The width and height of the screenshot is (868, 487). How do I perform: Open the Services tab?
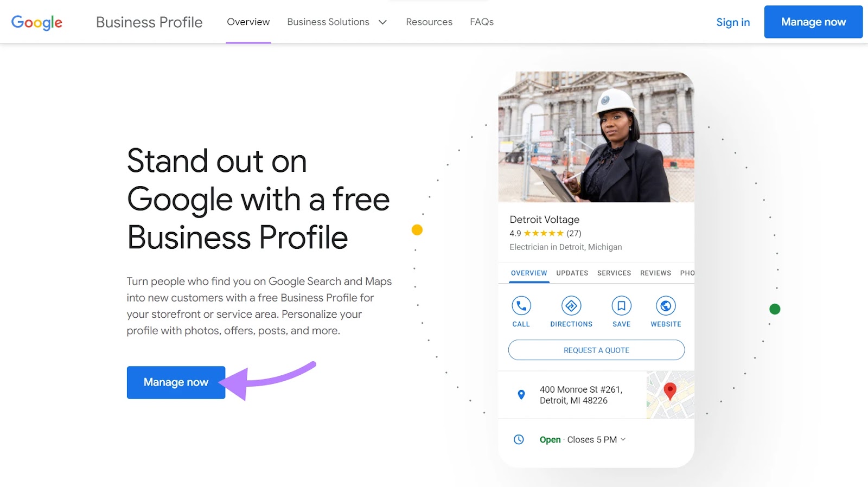point(614,273)
